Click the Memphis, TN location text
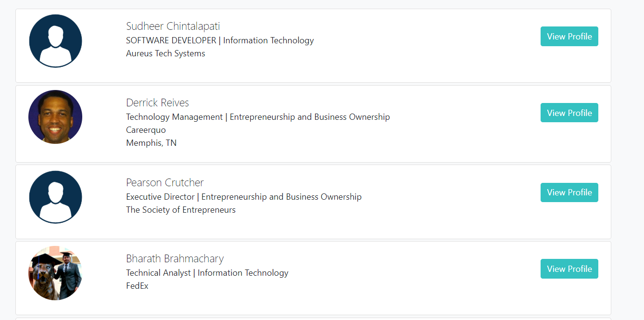The width and height of the screenshot is (644, 320). point(151,143)
